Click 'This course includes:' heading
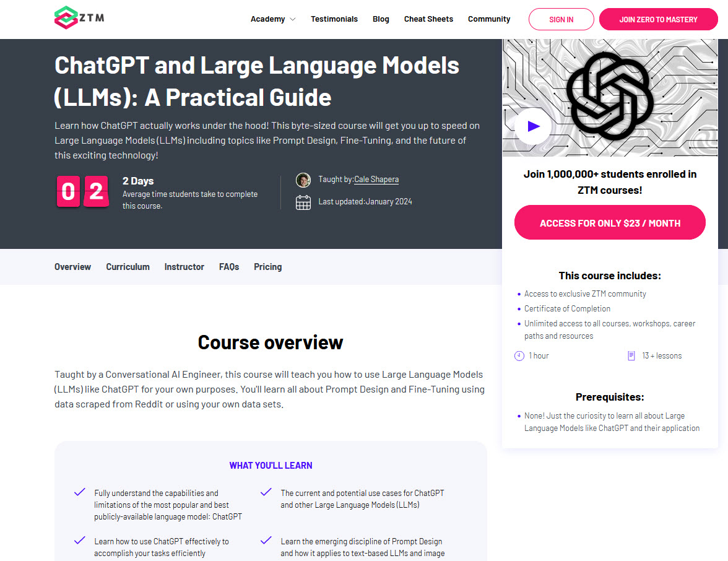 click(610, 276)
